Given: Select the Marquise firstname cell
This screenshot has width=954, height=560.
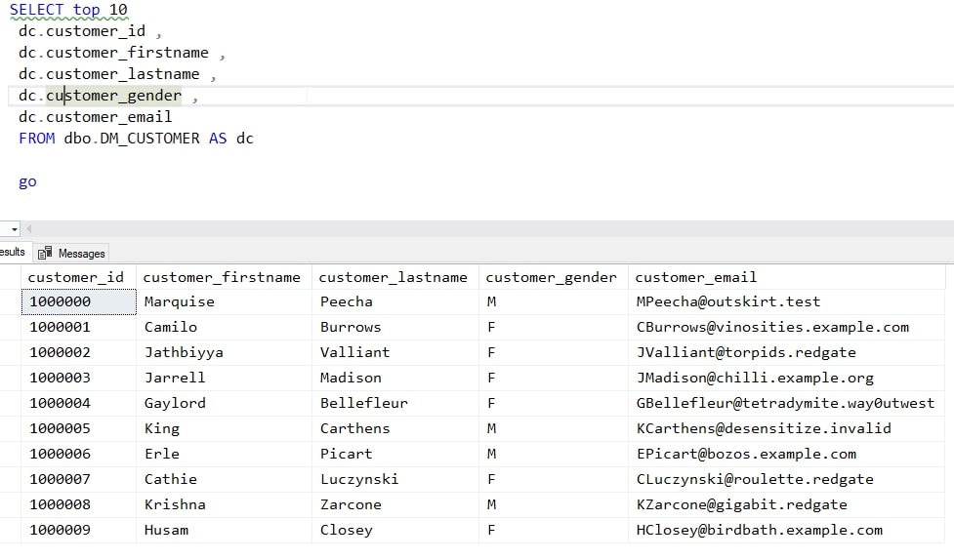Looking at the screenshot, I should point(224,302).
